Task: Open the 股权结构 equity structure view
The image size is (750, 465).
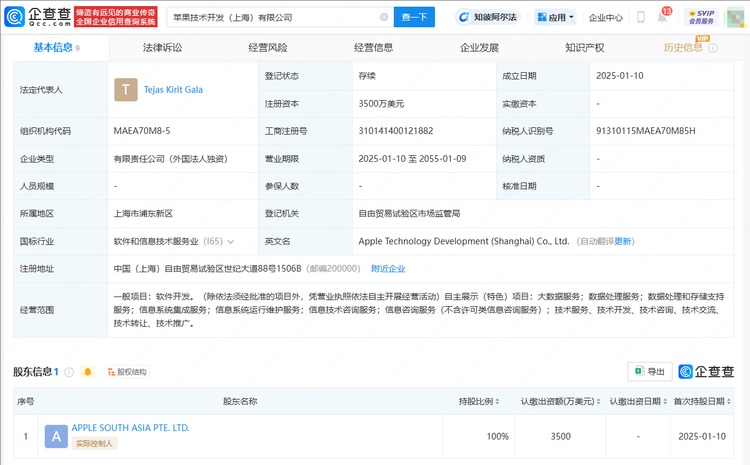Action: point(126,372)
